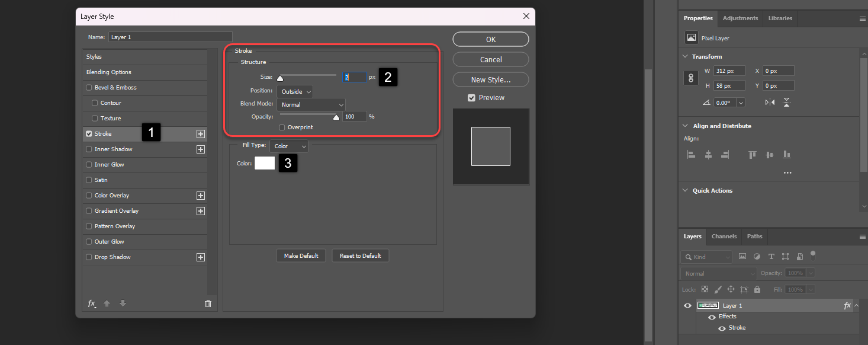Enable Lock transparent pixels in Layers panel
This screenshot has width=868, height=345.
coord(705,289)
